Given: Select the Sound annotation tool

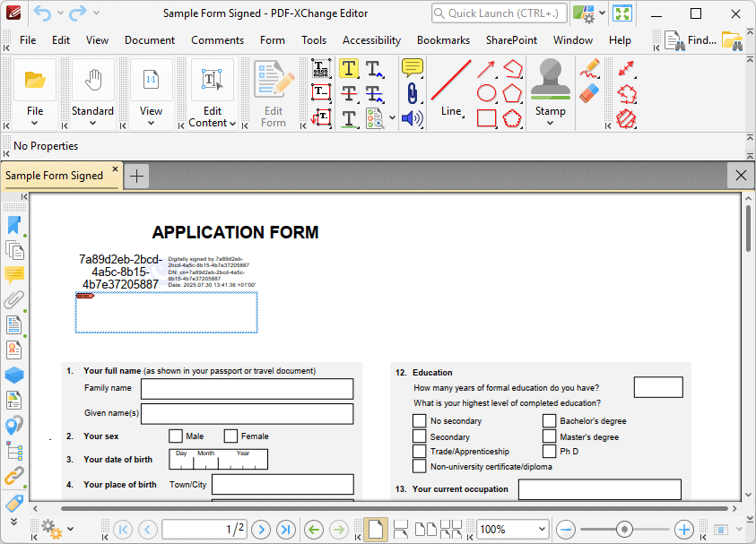Looking at the screenshot, I should (411, 117).
